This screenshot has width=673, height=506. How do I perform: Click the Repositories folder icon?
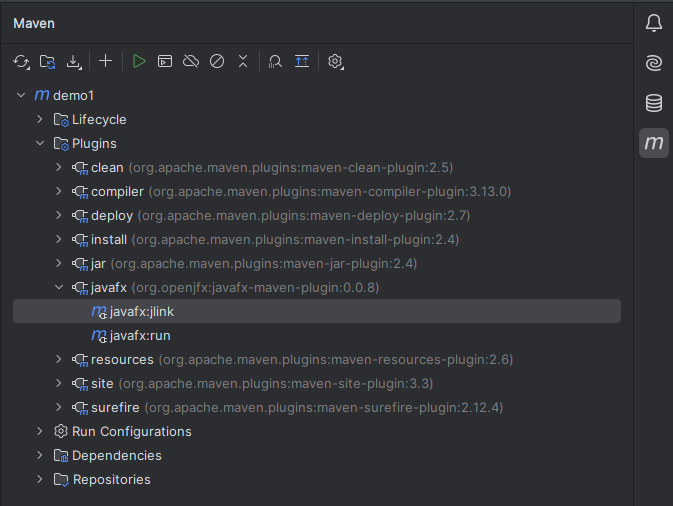(x=61, y=480)
